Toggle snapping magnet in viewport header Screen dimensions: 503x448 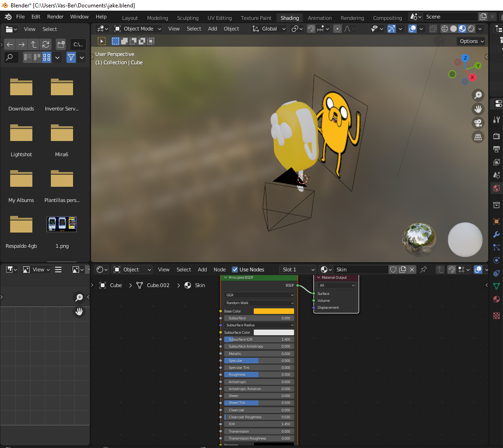311,29
